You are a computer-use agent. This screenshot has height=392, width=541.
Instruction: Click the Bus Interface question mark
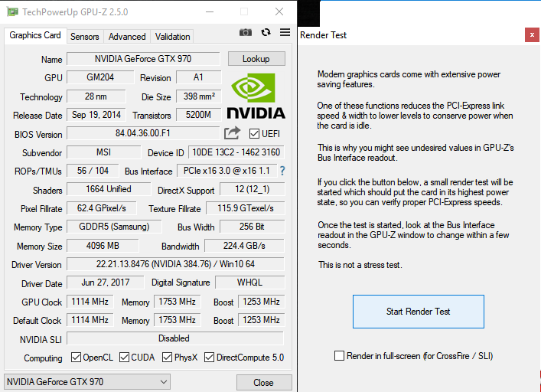[282, 171]
